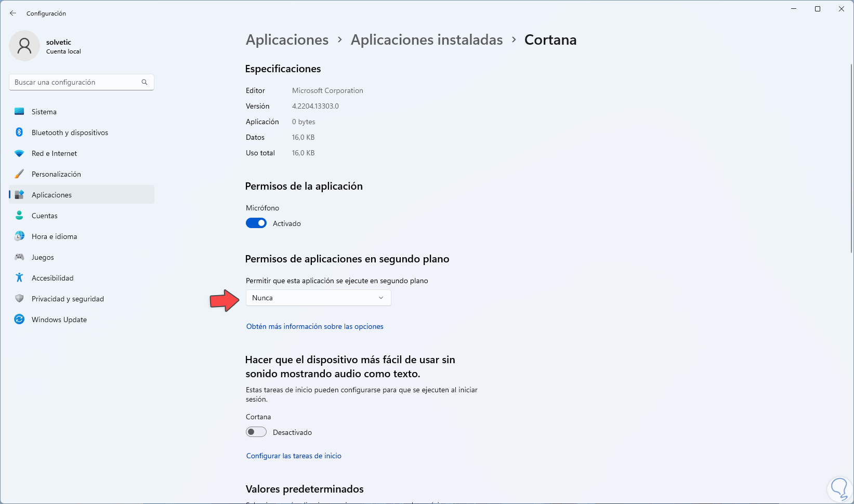This screenshot has width=854, height=504.
Task: Click the Valores predeterminados heading
Action: pyautogui.click(x=305, y=489)
